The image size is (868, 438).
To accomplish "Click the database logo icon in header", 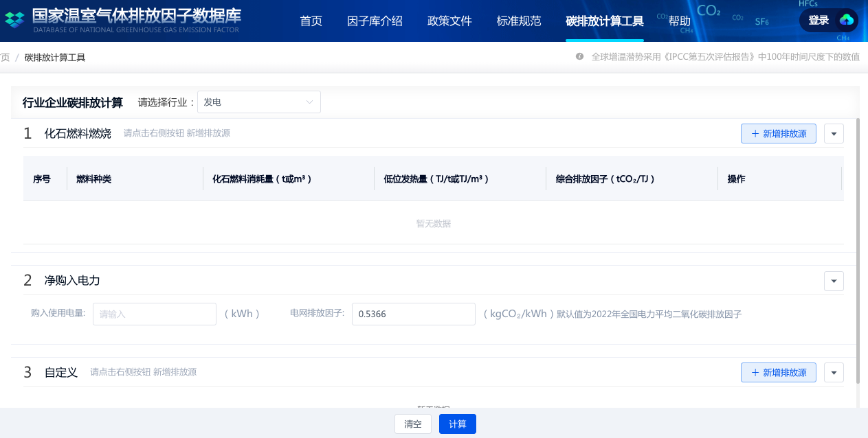I will (15, 20).
